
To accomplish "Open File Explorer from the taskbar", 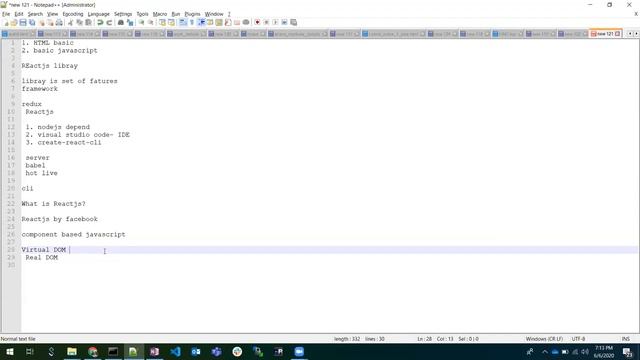I will [x=72, y=351].
